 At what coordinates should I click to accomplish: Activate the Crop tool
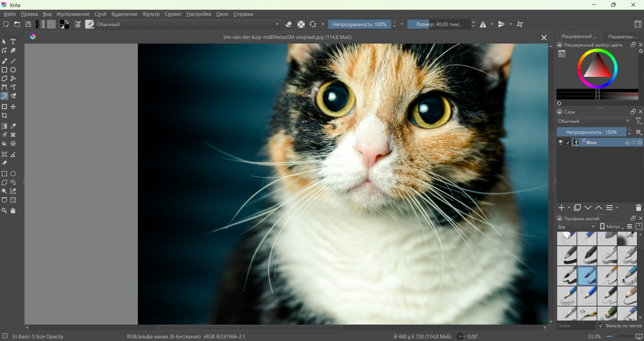coord(5,116)
